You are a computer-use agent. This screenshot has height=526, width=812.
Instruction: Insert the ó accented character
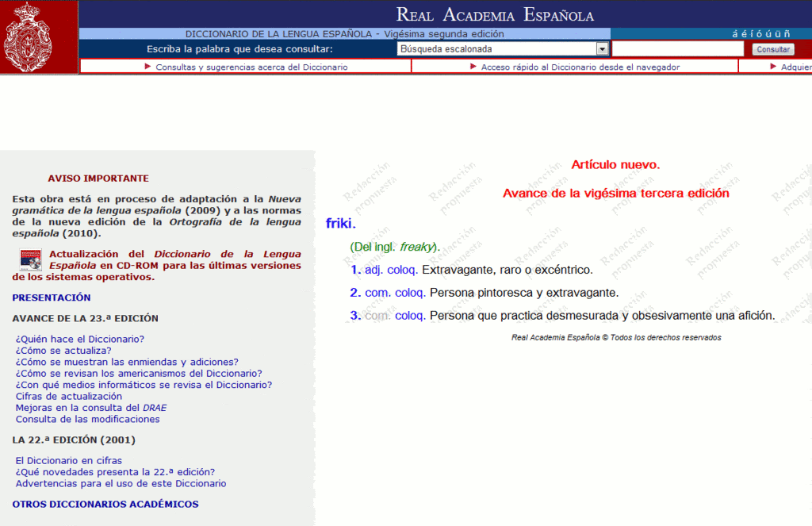click(760, 34)
